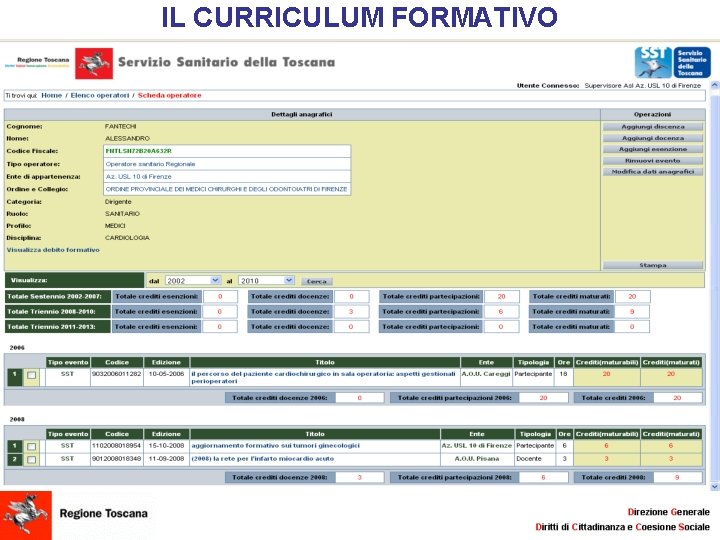Tick checkbox for tumori ginecologici event row
This screenshot has height=540, width=720.
[x=31, y=446]
